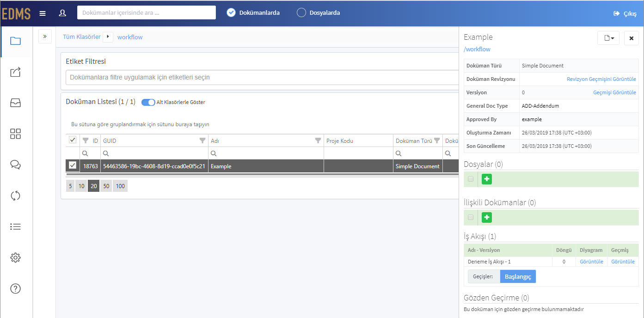This screenshot has height=318, width=644.
Task: Open the grid dashboard sidebar icon
Action: point(15,134)
